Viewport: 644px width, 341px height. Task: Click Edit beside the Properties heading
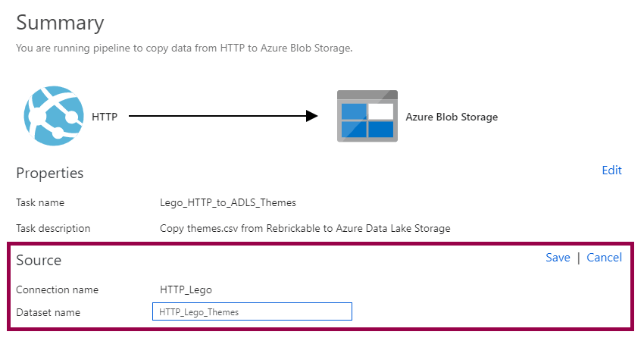click(611, 170)
